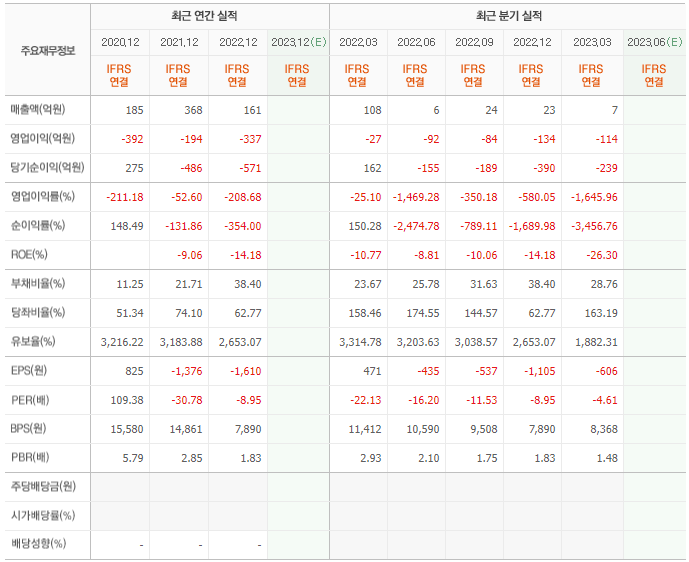The image size is (689, 562).
Task: Select the 영업이익(억원) row label
Action: tap(43, 138)
